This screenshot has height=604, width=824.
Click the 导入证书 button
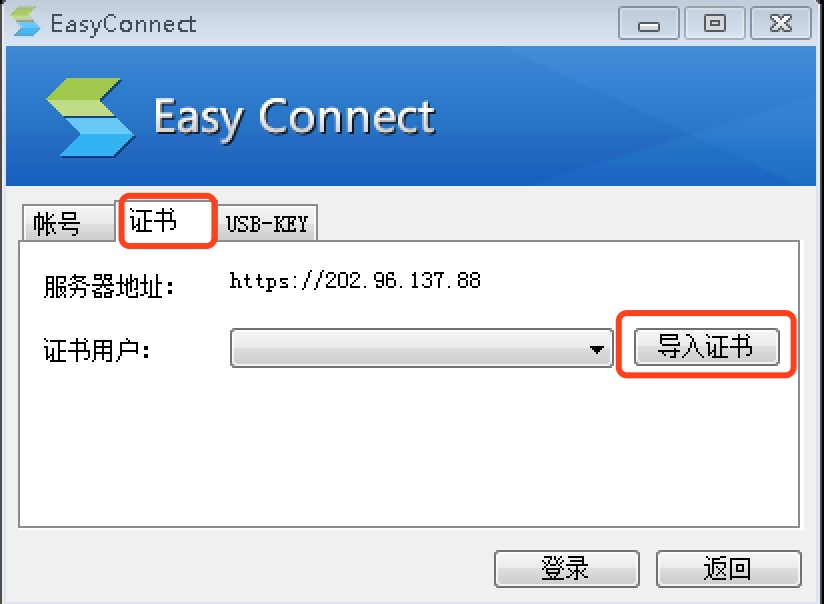706,346
